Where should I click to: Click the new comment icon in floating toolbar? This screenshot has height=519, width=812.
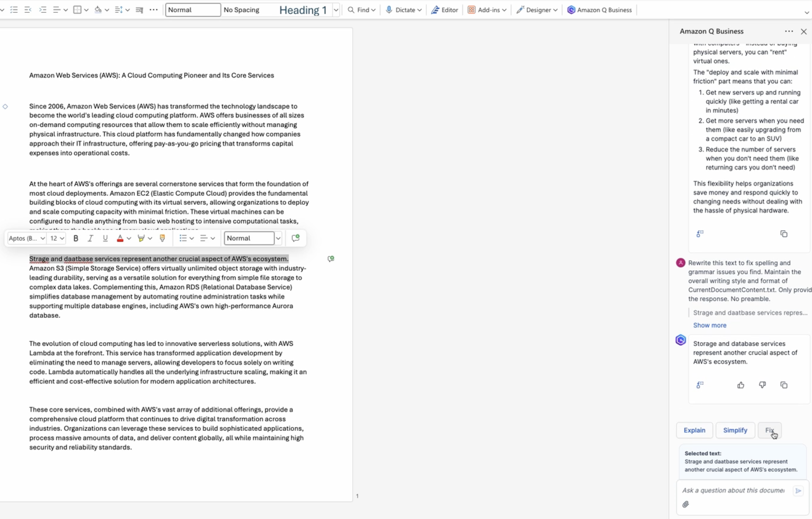tap(295, 238)
